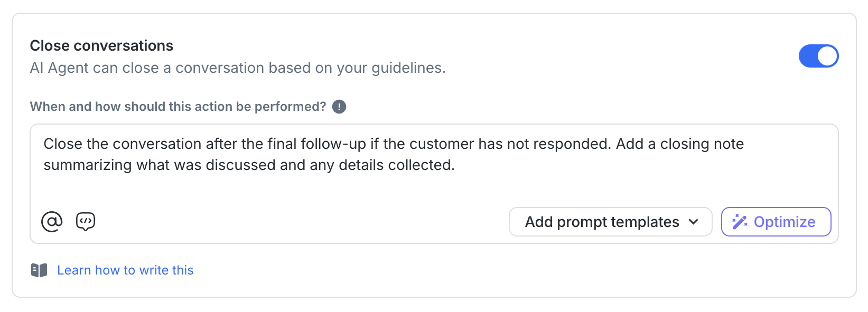Click the @ mention icon
The width and height of the screenshot is (868, 312).
click(x=52, y=222)
